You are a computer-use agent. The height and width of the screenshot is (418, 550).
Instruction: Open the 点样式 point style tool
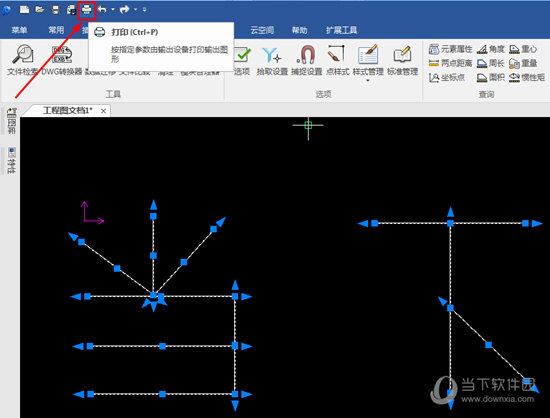(337, 60)
